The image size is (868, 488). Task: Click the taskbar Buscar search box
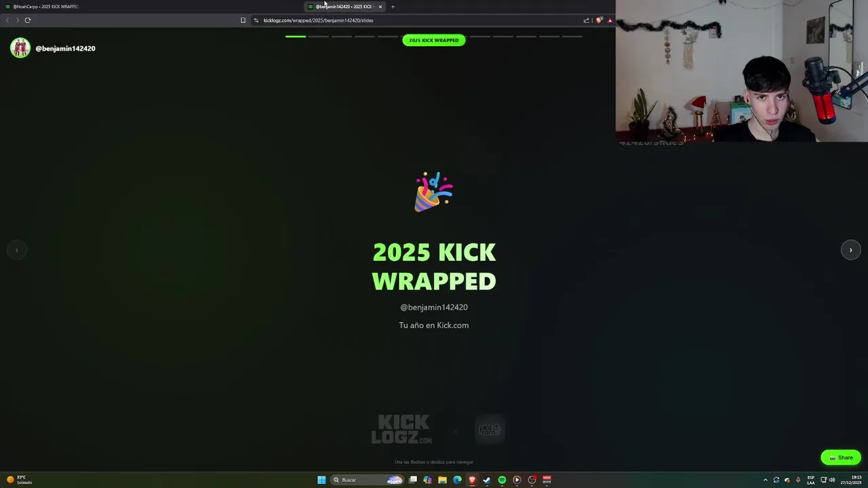[367, 480]
